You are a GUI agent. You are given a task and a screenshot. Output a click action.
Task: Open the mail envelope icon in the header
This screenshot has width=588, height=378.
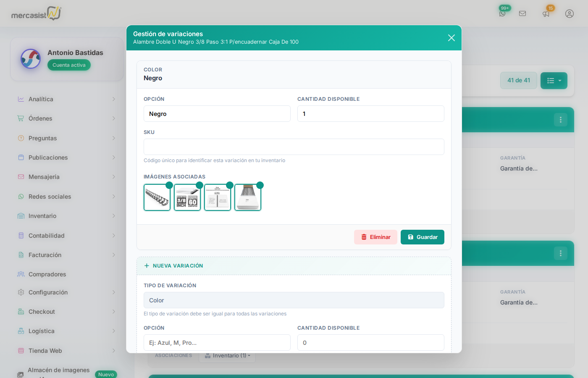tap(522, 13)
